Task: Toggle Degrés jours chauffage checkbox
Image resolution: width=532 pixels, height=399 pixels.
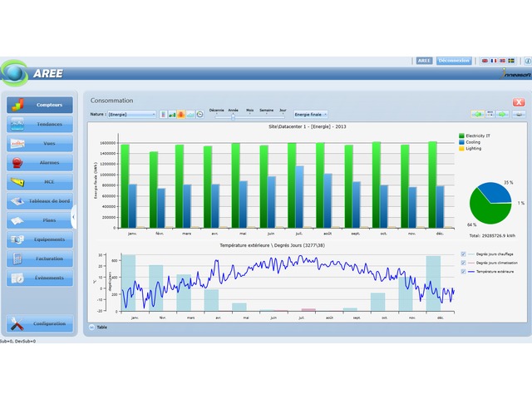Action: [x=463, y=254]
